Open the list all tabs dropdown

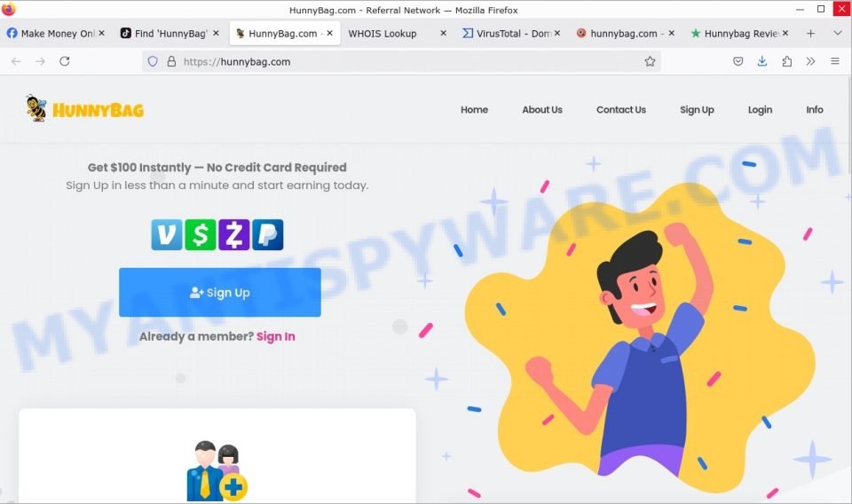point(837,33)
